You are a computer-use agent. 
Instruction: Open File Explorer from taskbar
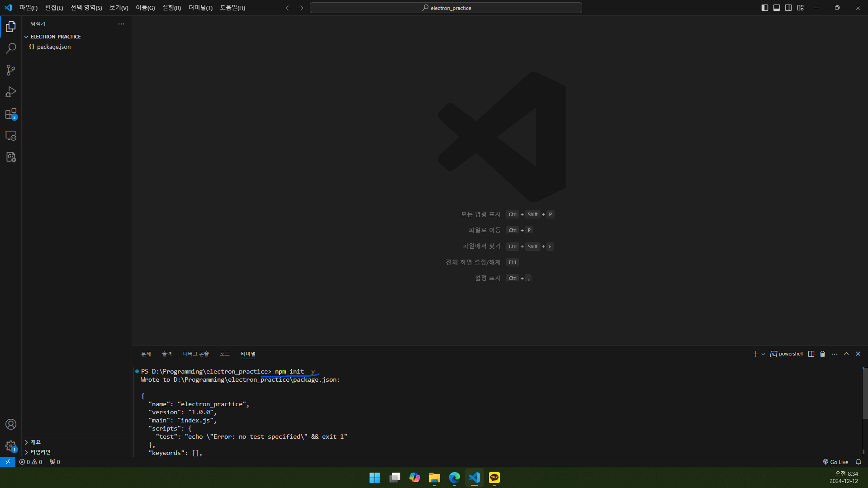click(435, 478)
